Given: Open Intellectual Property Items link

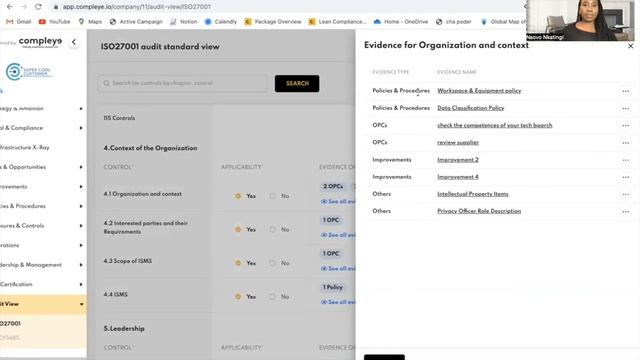Looking at the screenshot, I should (473, 194).
